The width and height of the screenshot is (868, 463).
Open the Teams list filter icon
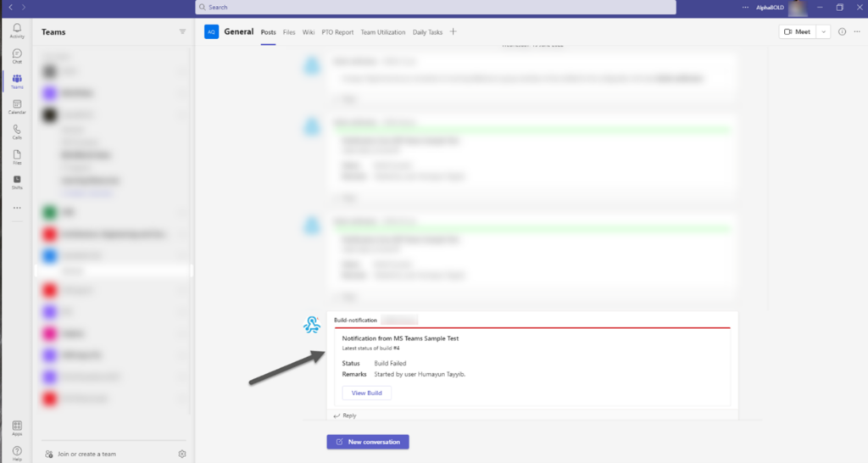coord(182,32)
